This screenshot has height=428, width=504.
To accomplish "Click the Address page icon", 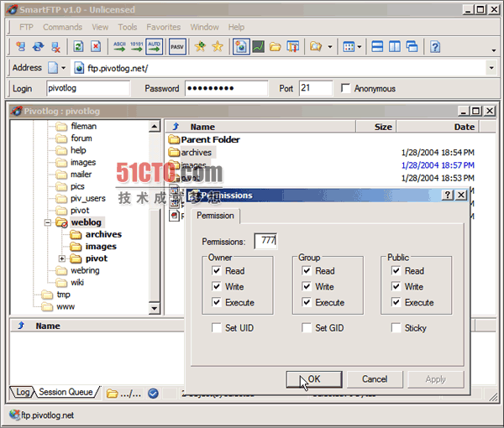I will pos(53,68).
